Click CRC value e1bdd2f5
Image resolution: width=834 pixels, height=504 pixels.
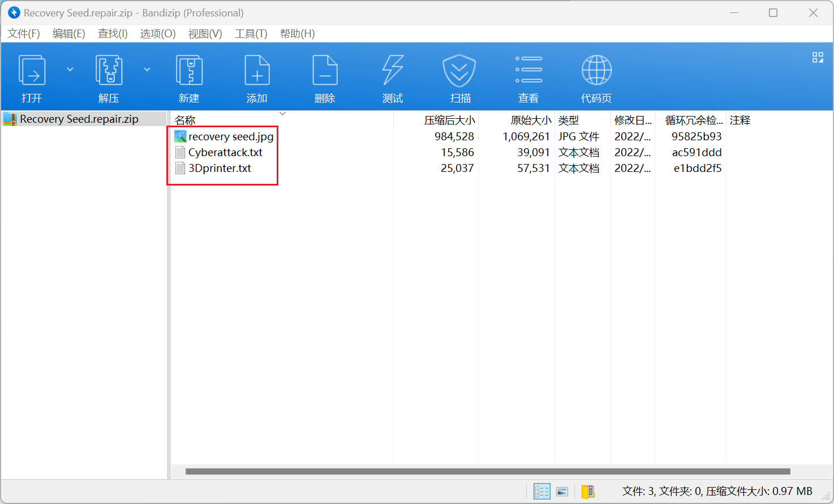coord(697,168)
